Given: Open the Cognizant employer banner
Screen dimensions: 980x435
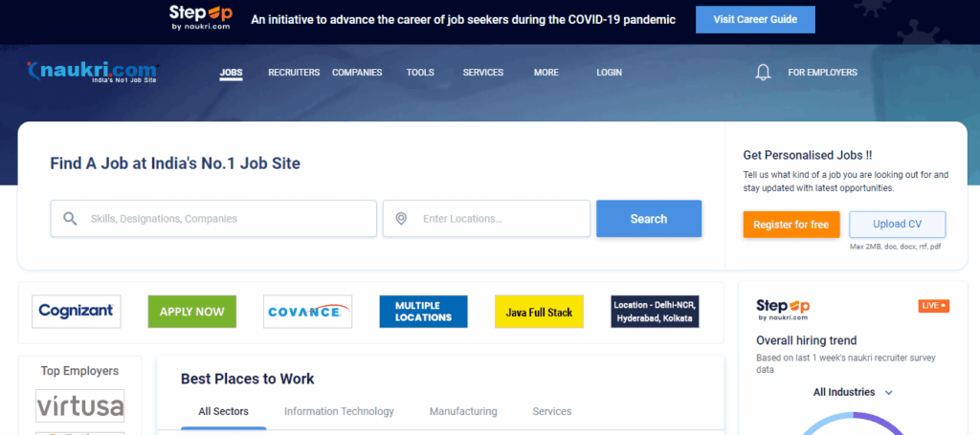Looking at the screenshot, I should pyautogui.click(x=77, y=312).
